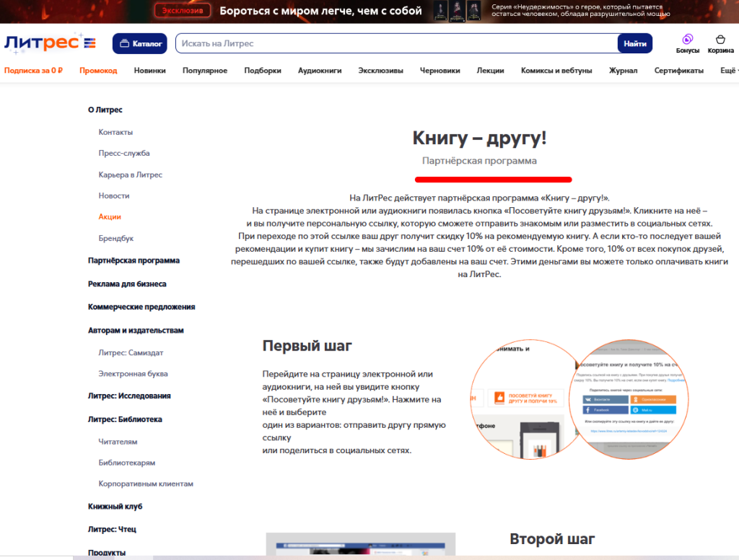The image size is (739, 560).
Task: Expand the Ещё menu in navigation
Action: (728, 71)
